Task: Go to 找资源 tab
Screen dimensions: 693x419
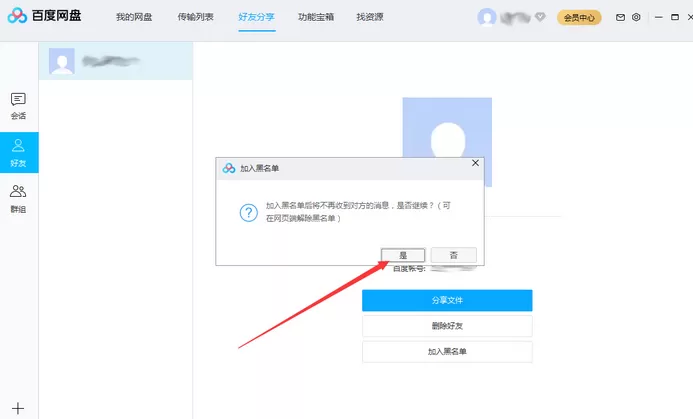Action: [370, 17]
